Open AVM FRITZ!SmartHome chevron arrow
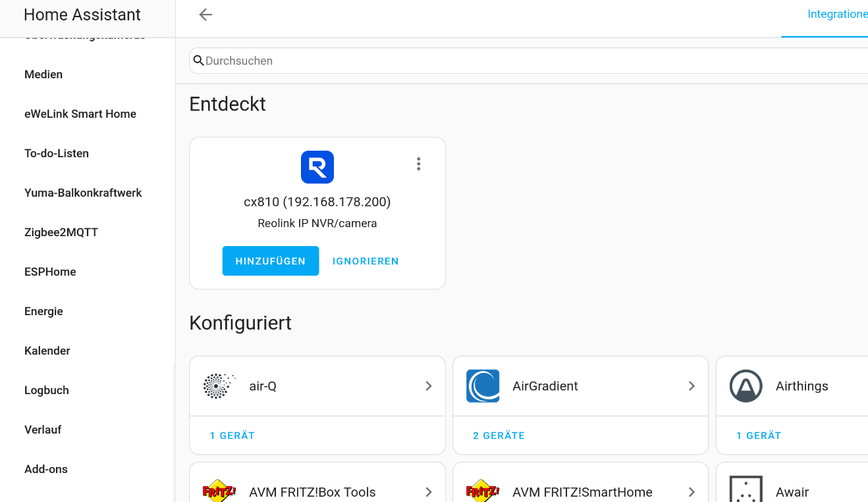Viewport: 868px width, 502px height. (692, 492)
